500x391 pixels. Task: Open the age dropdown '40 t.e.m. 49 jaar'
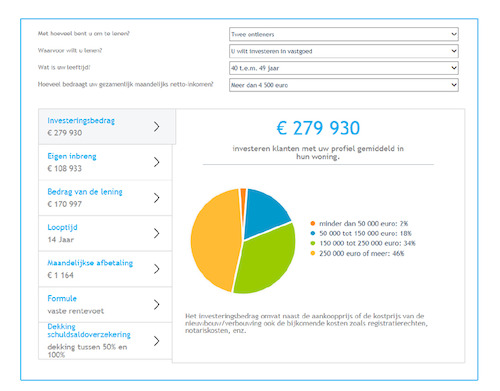coord(344,68)
